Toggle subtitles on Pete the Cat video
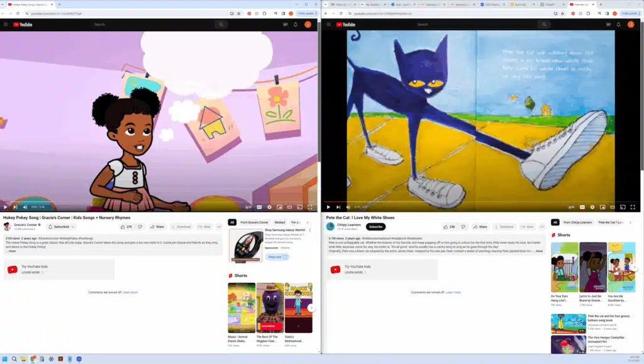The height and width of the screenshot is (364, 644). 582,207
